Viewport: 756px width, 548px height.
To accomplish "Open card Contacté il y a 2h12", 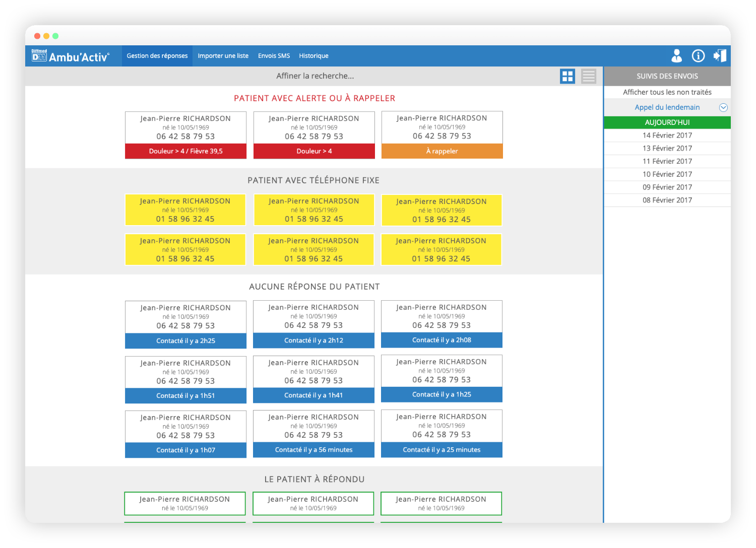I will click(x=313, y=324).
